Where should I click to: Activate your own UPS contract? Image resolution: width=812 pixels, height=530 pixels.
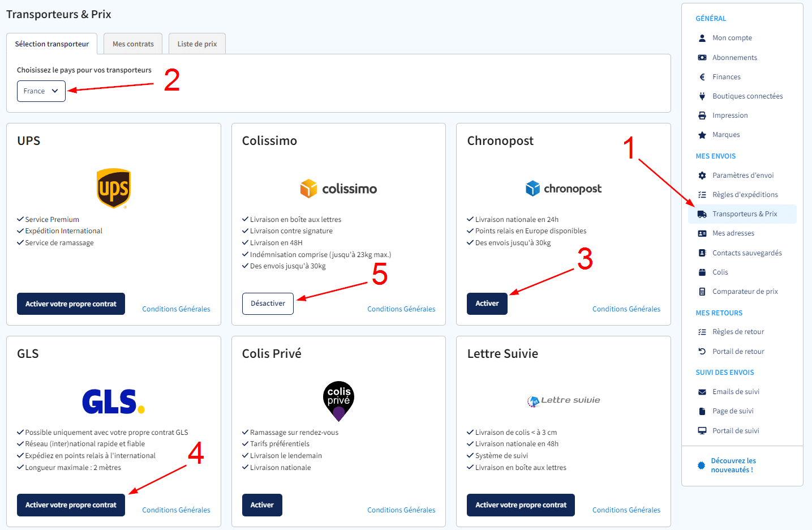click(71, 304)
